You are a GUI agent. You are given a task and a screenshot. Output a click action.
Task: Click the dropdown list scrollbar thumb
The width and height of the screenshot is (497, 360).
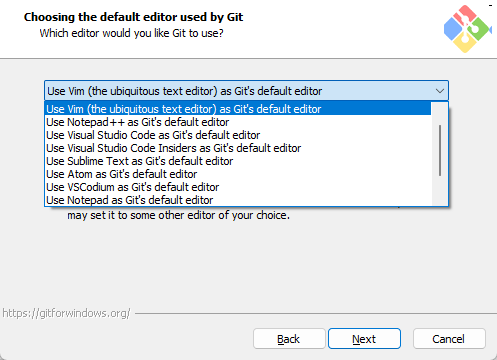point(440,150)
